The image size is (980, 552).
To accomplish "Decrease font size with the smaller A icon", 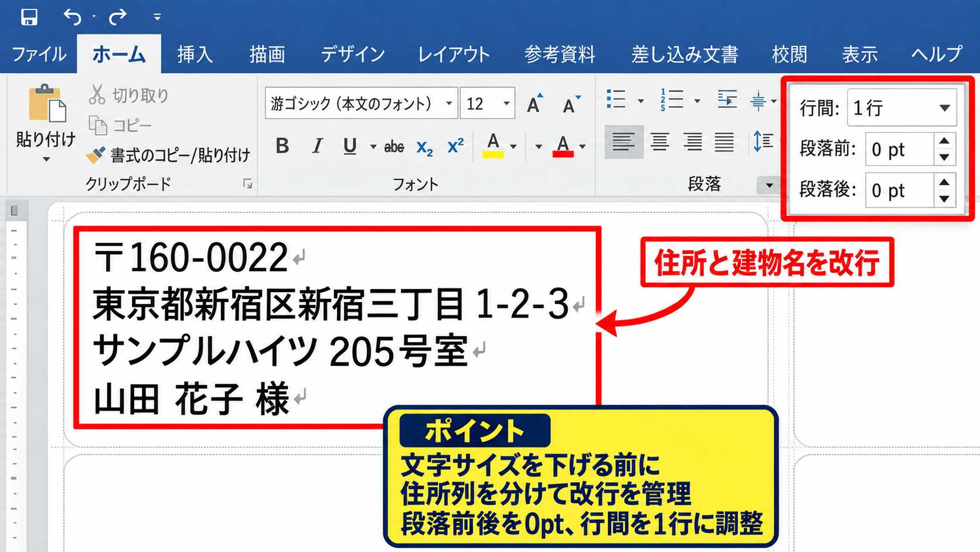I will (x=571, y=104).
